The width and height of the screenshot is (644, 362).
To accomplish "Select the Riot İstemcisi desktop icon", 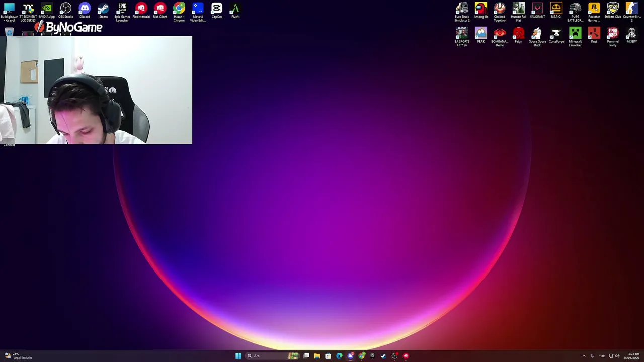I will (x=141, y=11).
